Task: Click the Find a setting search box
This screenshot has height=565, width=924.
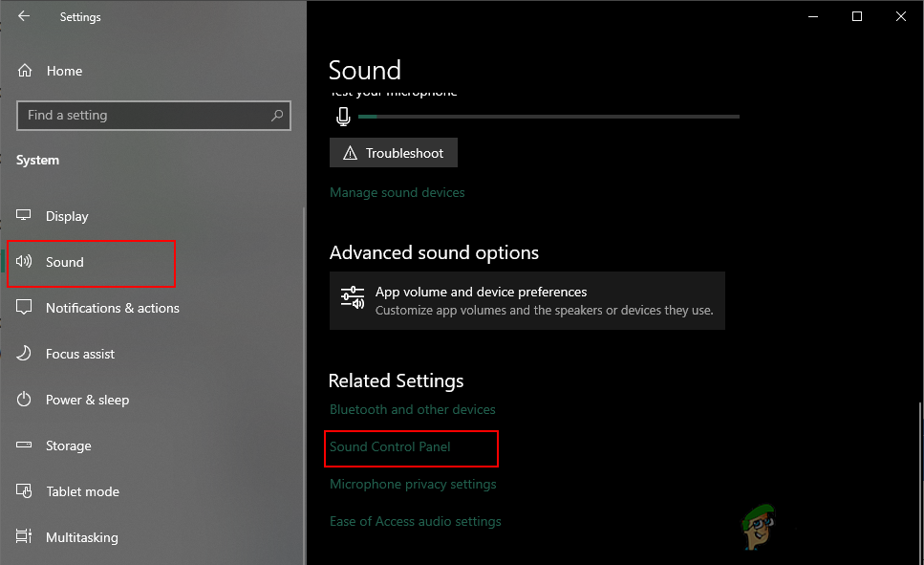Action: tap(143, 116)
